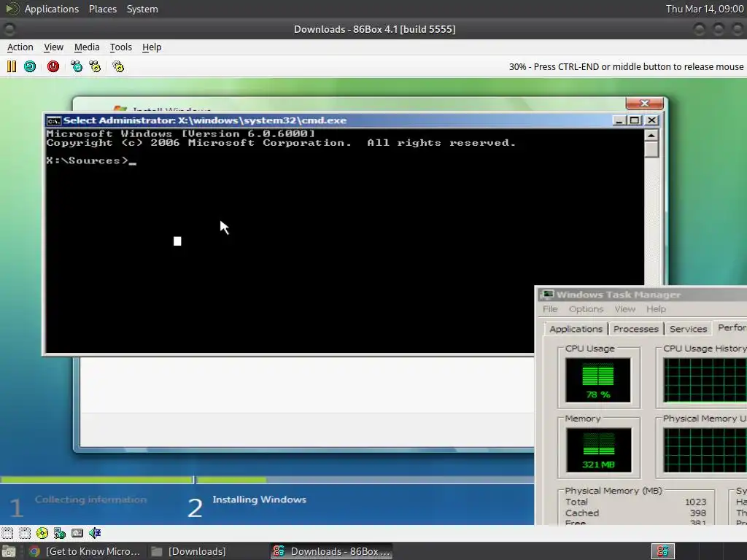Click the 86Box tray icon in taskbar
This screenshot has width=747, height=560.
(x=662, y=551)
